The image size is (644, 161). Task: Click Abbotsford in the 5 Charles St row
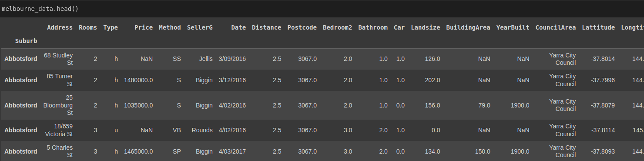click(21, 151)
